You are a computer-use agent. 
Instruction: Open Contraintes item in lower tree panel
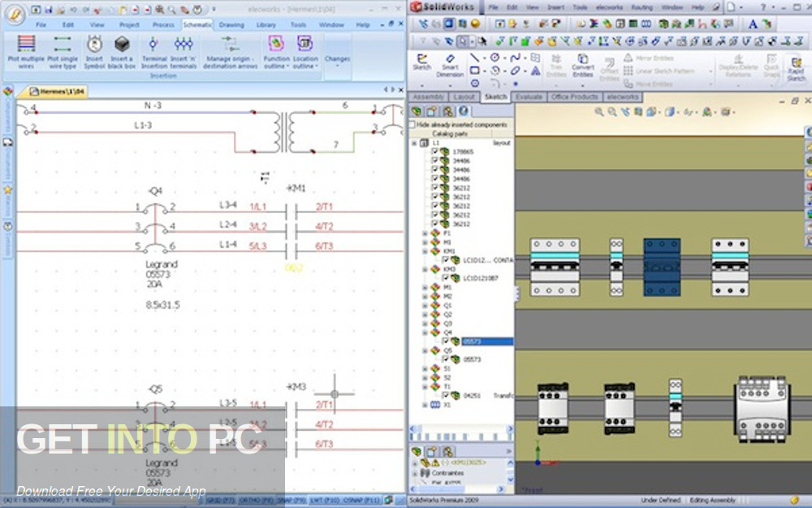[447, 473]
